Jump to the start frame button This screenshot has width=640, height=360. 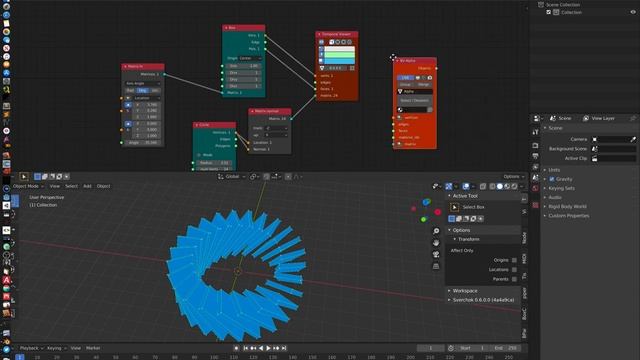click(246, 348)
